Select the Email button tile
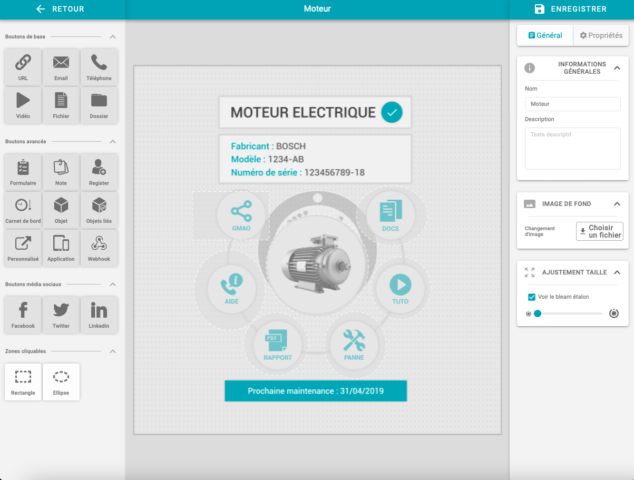 tap(61, 66)
